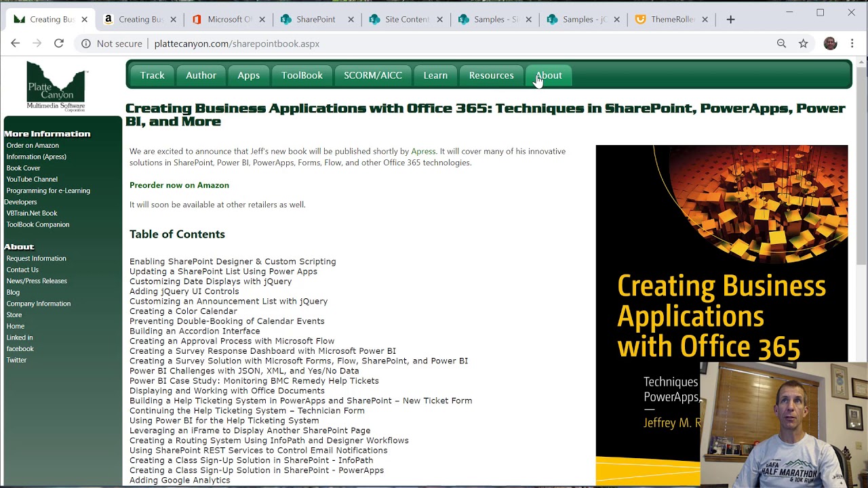Switch to the SharePoint tab

[318, 20]
